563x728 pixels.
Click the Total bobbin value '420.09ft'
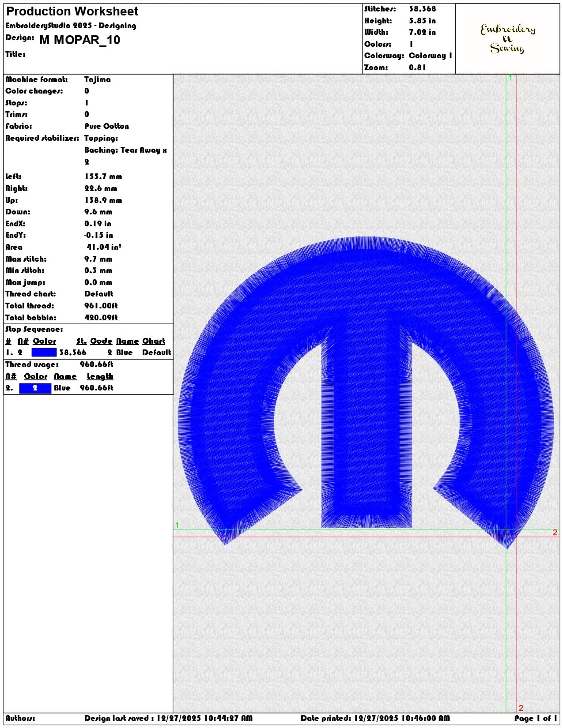click(101, 318)
